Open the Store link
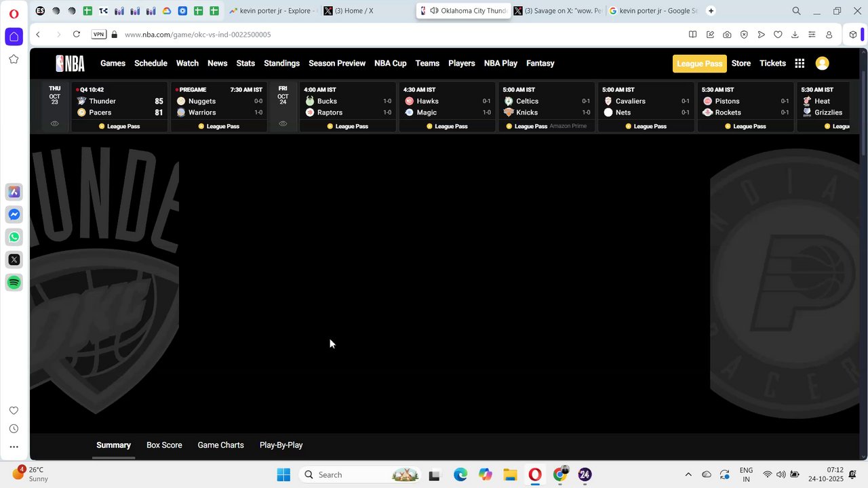This screenshot has height=488, width=868. [x=741, y=63]
